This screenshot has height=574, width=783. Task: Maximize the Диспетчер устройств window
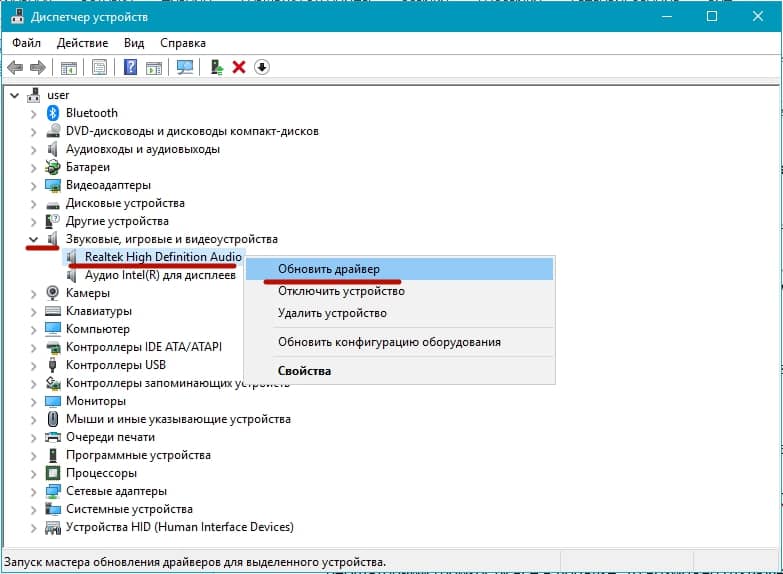tap(712, 16)
